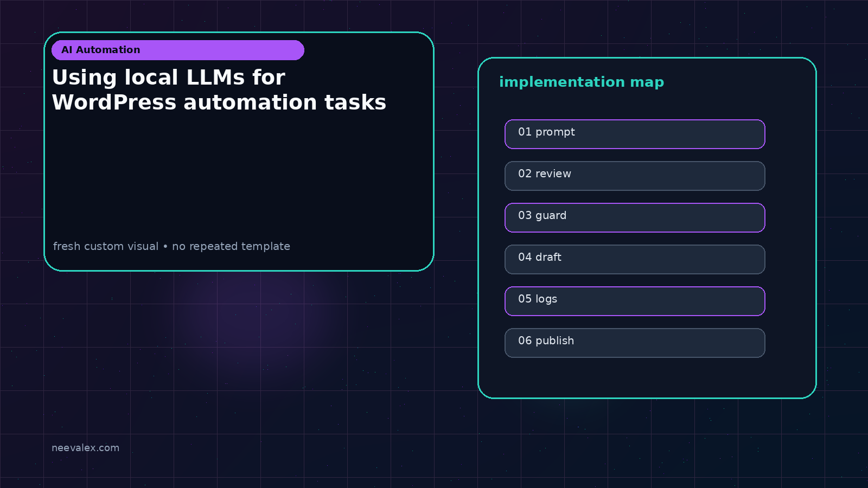Select the 03 guard step
Image resolution: width=868 pixels, height=488 pixels.
[635, 217]
